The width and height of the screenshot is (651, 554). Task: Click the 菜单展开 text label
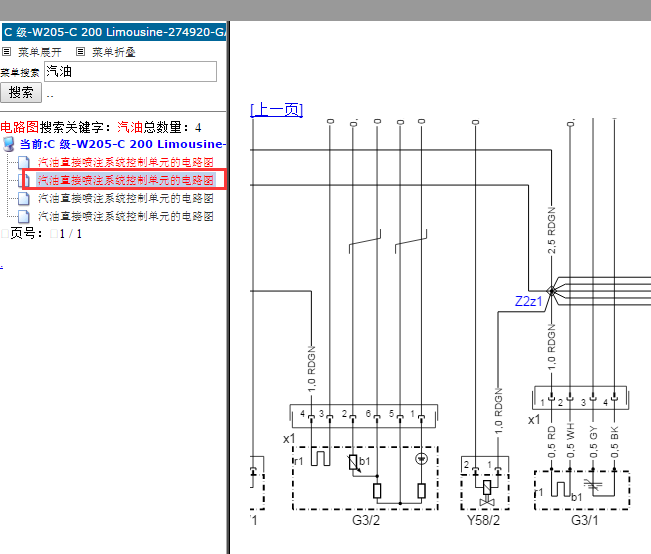(x=40, y=52)
